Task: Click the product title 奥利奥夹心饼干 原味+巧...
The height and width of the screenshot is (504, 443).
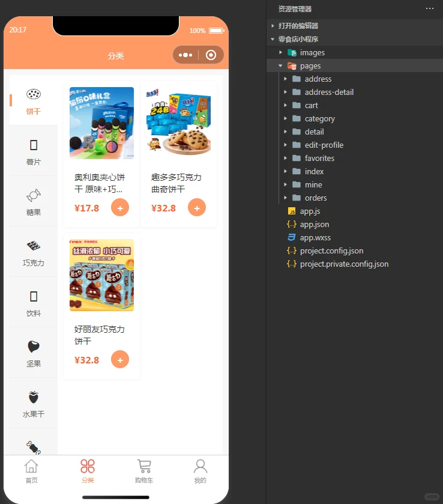Action: pyautogui.click(x=100, y=183)
